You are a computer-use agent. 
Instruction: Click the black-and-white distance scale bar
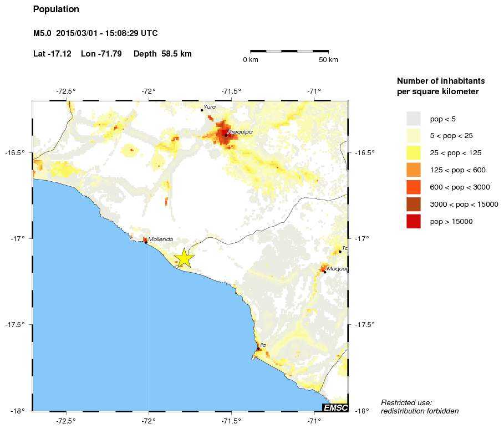pos(289,51)
